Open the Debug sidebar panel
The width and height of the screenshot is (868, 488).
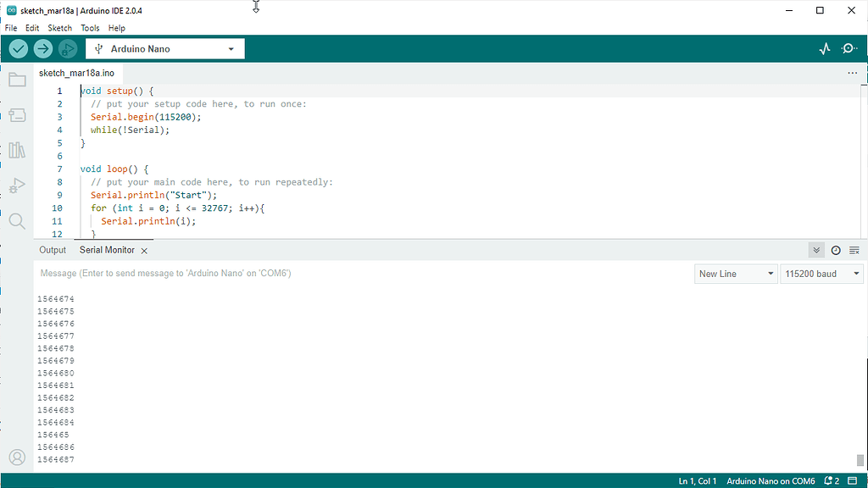pos(17,186)
